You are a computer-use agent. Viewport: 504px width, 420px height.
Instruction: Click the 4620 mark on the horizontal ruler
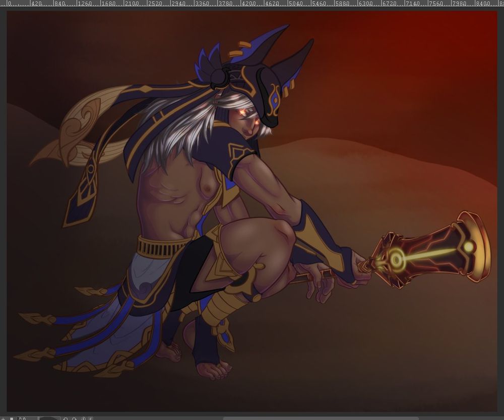271,4
